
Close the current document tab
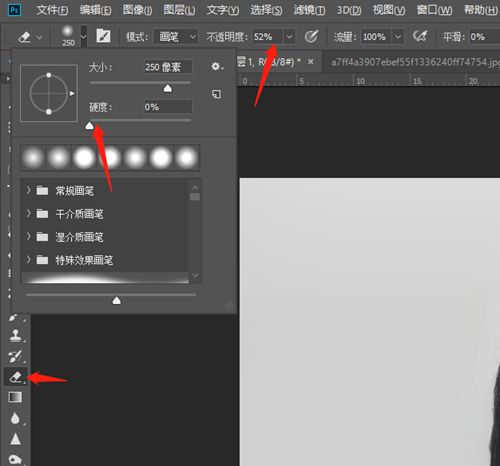point(311,61)
